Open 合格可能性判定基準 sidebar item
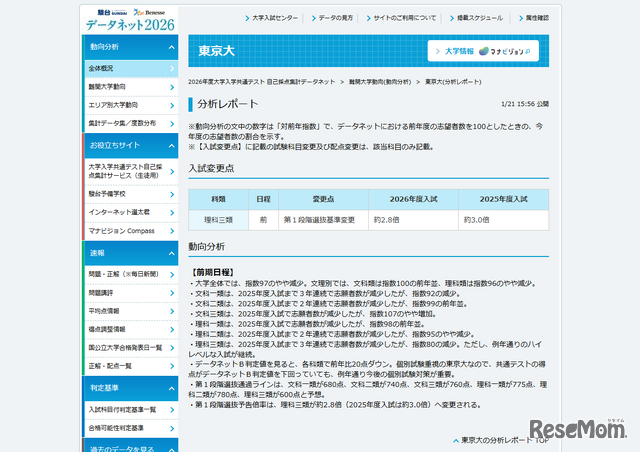This screenshot has width=640, height=452. [x=131, y=428]
